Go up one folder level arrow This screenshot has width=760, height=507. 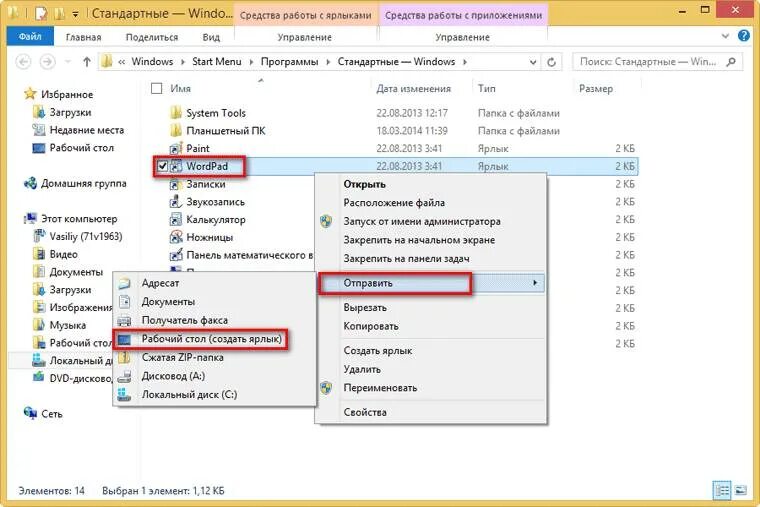[x=87, y=62]
